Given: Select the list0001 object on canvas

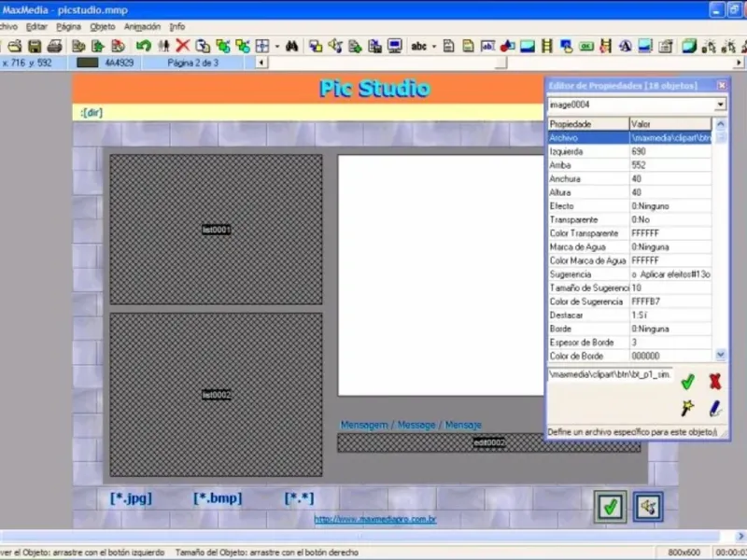Looking at the screenshot, I should [x=217, y=230].
